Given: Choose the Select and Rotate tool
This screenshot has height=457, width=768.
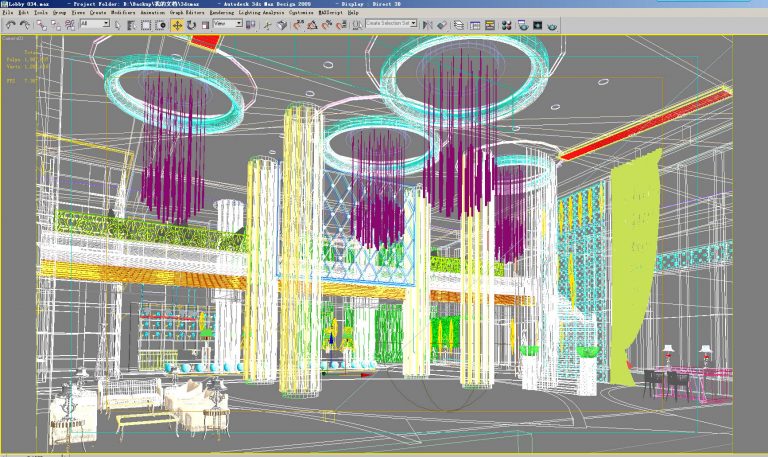Looking at the screenshot, I should [x=191, y=24].
